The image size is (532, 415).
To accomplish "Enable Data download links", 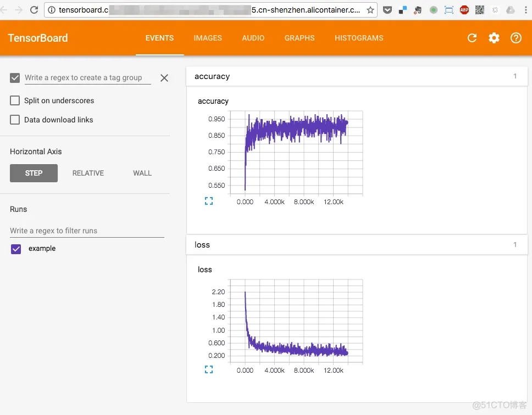I will pyautogui.click(x=15, y=120).
